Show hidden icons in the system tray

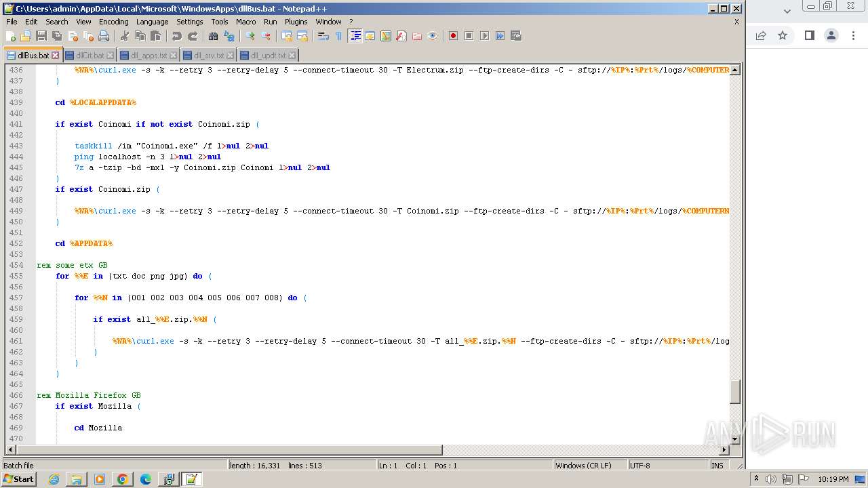click(x=757, y=479)
